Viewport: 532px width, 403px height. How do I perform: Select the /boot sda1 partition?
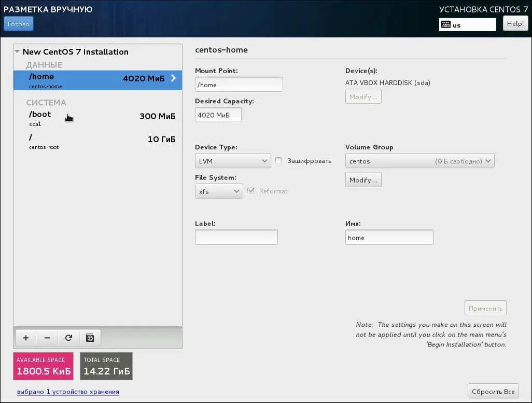97,118
